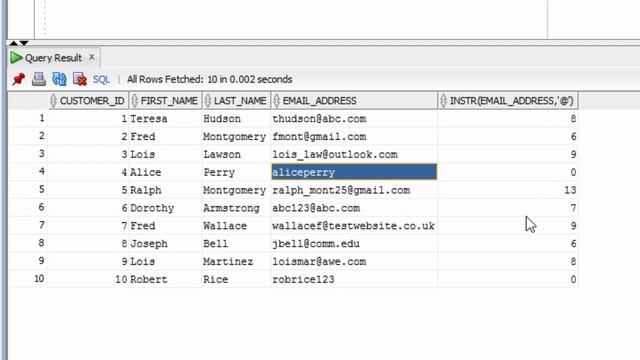Sort by EMAIL_ADDRESS column header
The image size is (640, 360).
354,101
